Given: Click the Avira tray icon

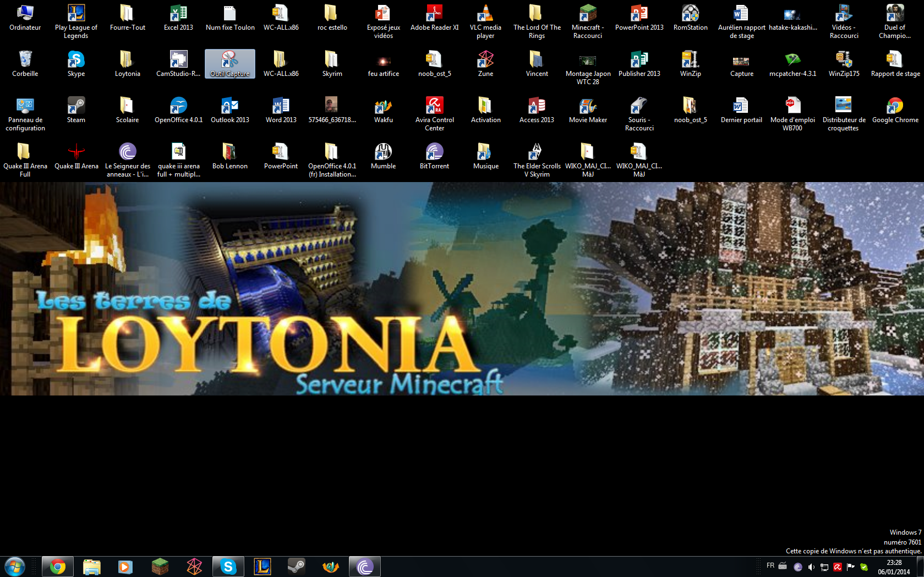Looking at the screenshot, I should (x=837, y=567).
